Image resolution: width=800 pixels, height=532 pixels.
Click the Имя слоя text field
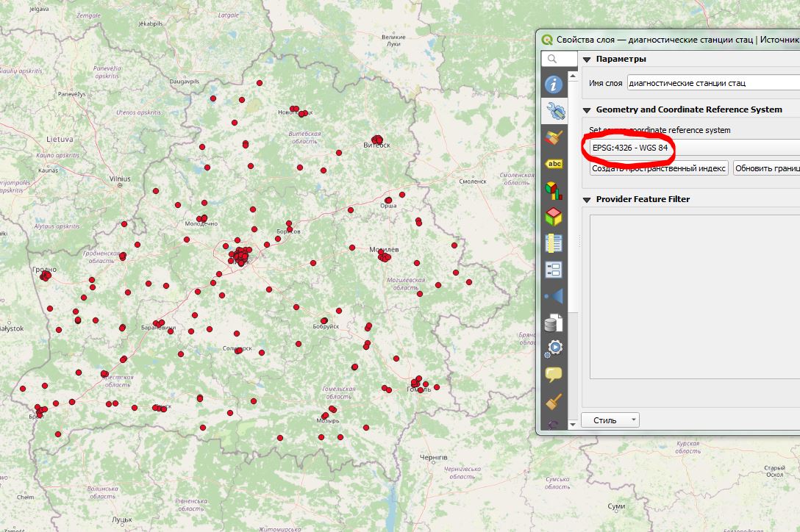[x=712, y=84]
